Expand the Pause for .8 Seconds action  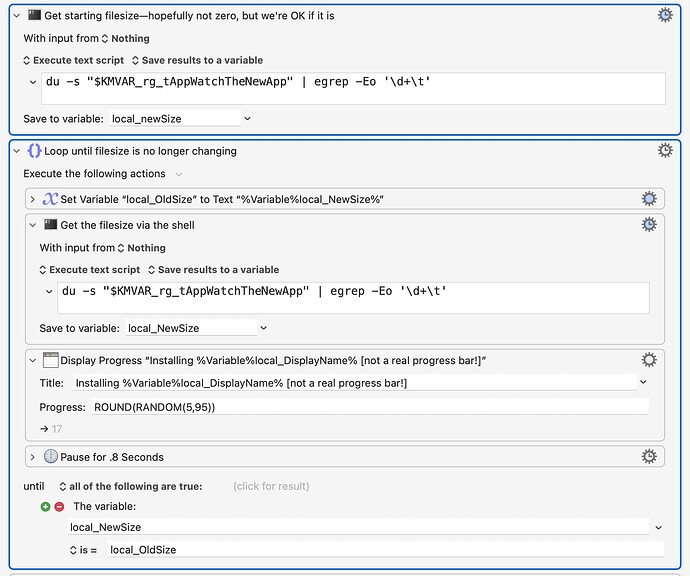[x=34, y=457]
